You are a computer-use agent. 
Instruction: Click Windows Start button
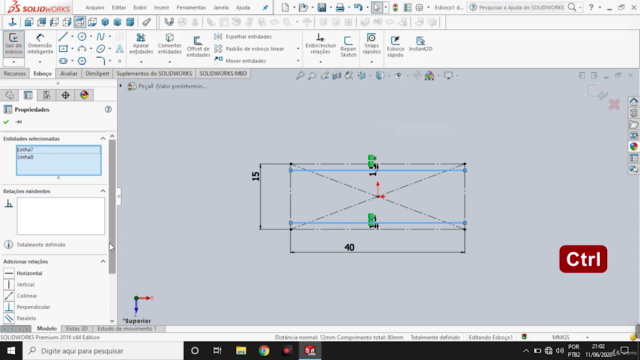point(11,351)
